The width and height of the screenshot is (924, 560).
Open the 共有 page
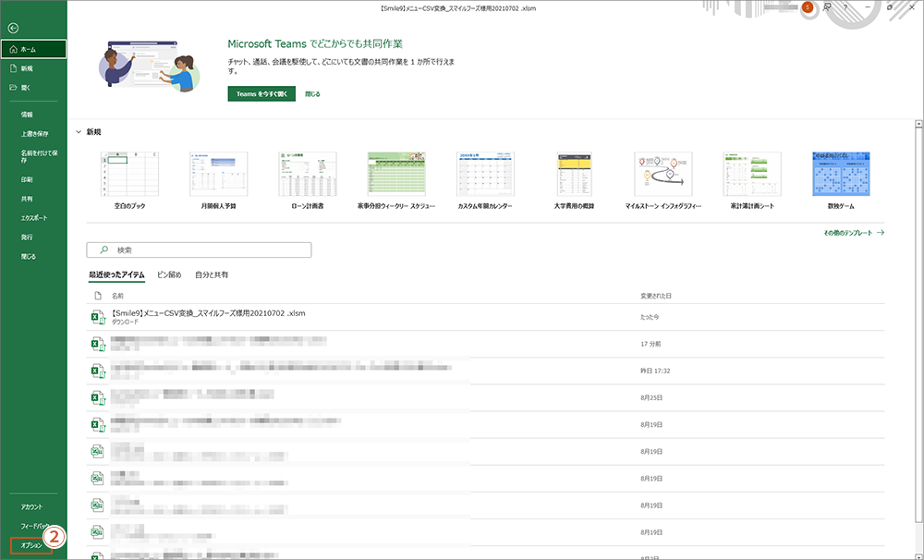click(27, 199)
